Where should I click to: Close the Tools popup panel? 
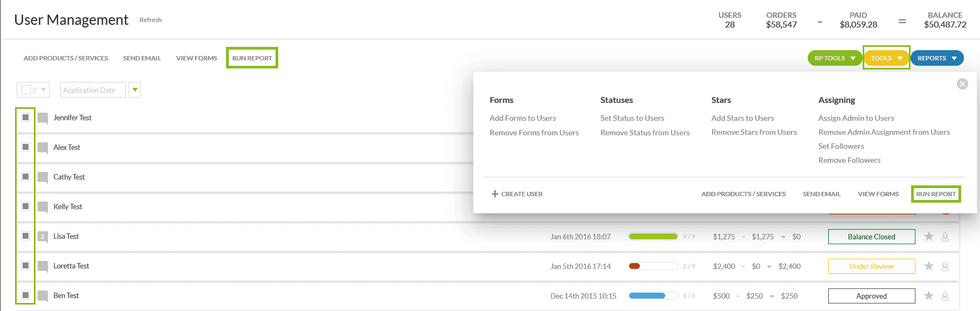[962, 84]
